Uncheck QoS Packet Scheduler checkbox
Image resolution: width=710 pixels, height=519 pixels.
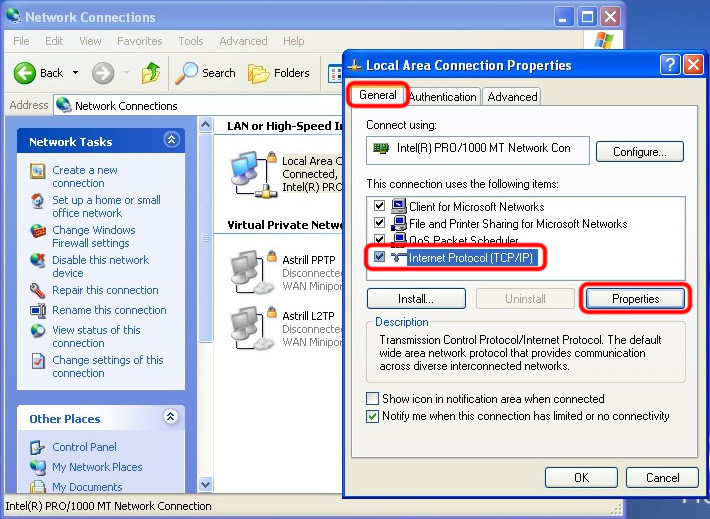[379, 239]
